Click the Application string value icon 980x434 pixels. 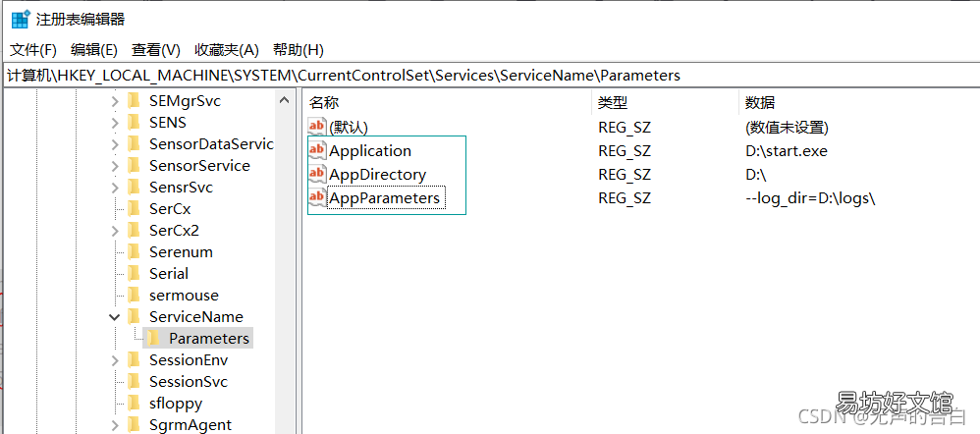[317, 150]
